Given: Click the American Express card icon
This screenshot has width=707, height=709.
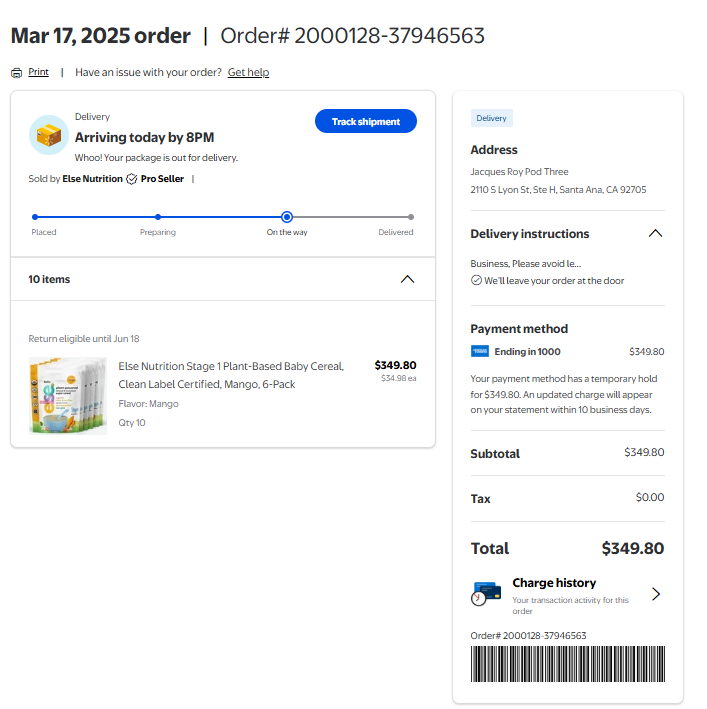Looking at the screenshot, I should coord(480,351).
